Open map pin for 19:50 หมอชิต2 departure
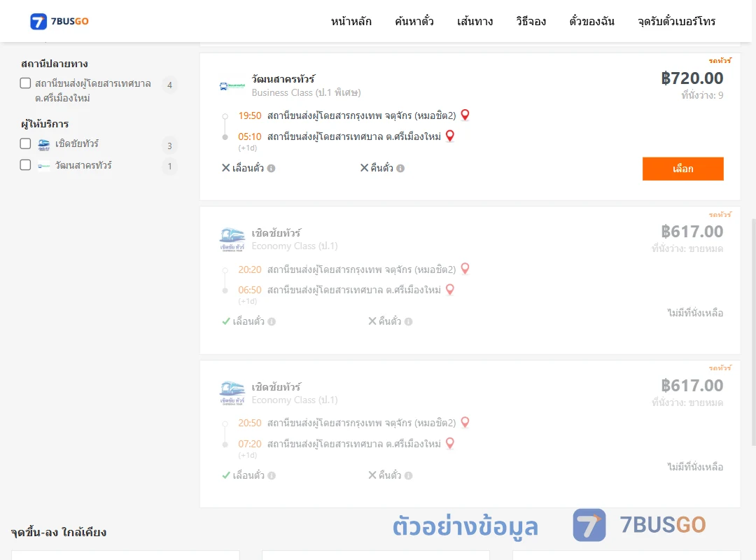The width and height of the screenshot is (756, 560). click(465, 115)
